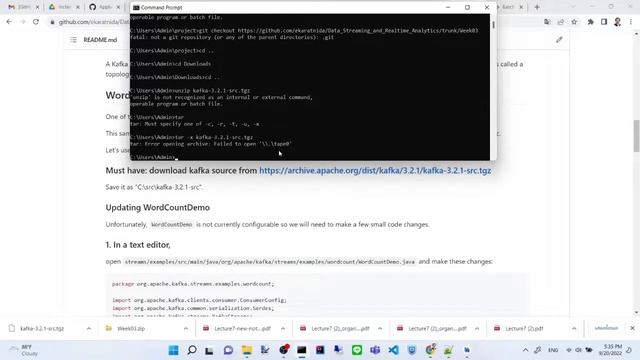The width and height of the screenshot is (640, 360).
Task: Open LINE app from taskbar
Action: tap(357, 350)
